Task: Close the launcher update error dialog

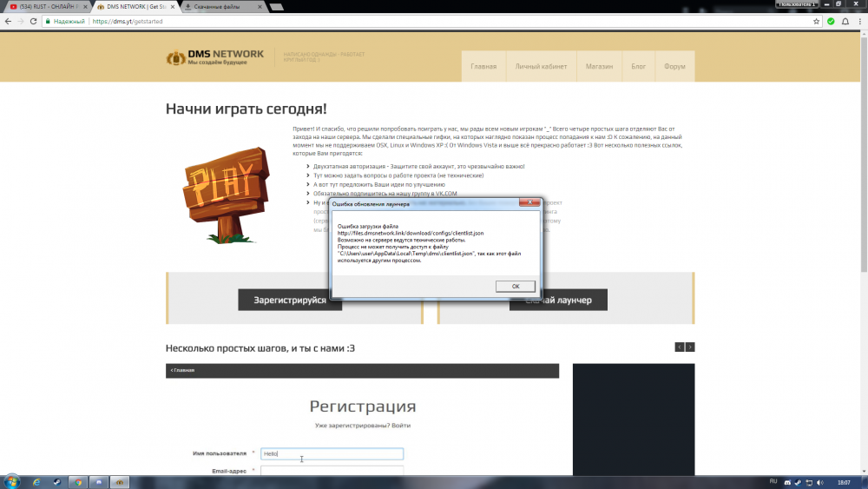Action: point(530,205)
